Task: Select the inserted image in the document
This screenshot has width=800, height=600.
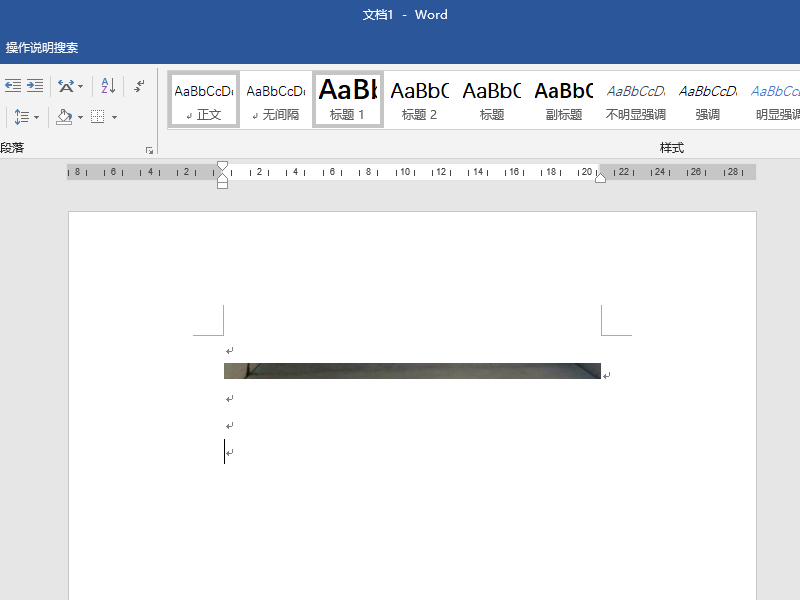Action: pos(412,371)
